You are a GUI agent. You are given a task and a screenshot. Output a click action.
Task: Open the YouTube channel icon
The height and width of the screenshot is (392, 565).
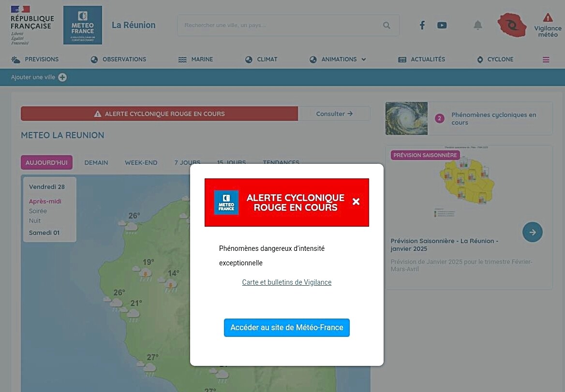pyautogui.click(x=442, y=25)
